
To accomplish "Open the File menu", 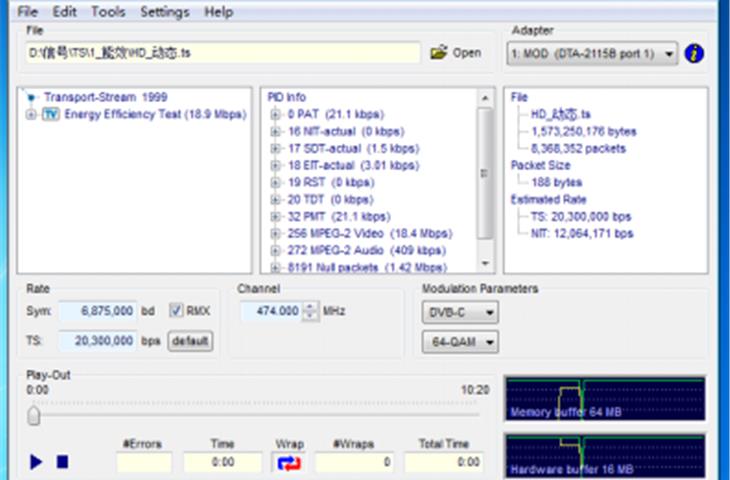I will click(27, 12).
